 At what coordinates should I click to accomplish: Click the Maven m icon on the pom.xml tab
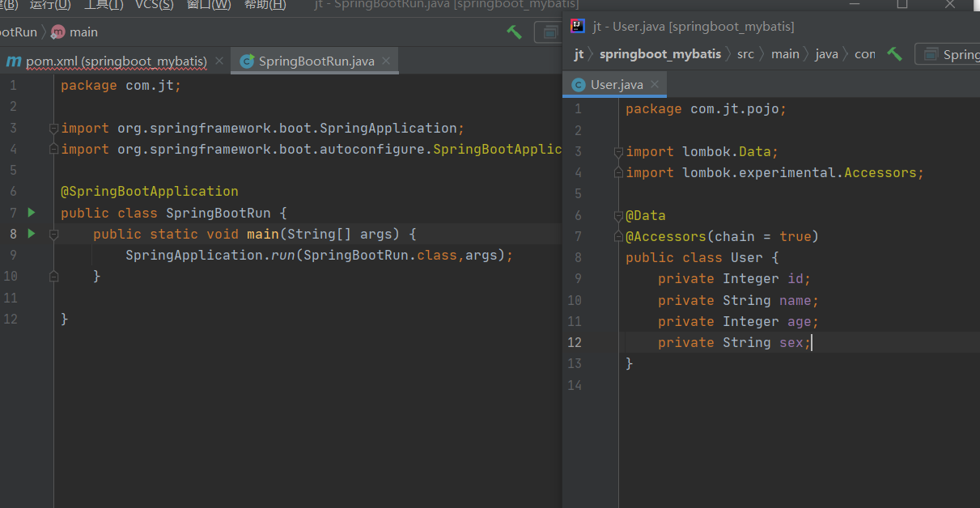[14, 61]
